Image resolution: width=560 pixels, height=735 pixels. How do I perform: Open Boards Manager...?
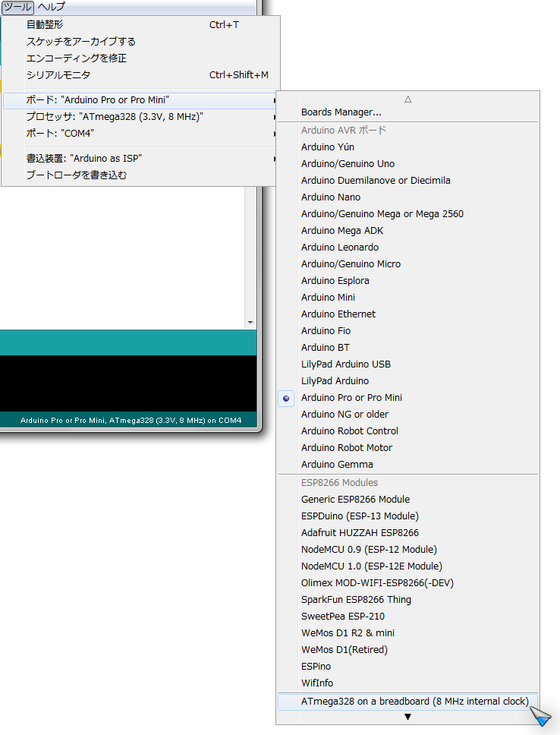(x=407, y=112)
